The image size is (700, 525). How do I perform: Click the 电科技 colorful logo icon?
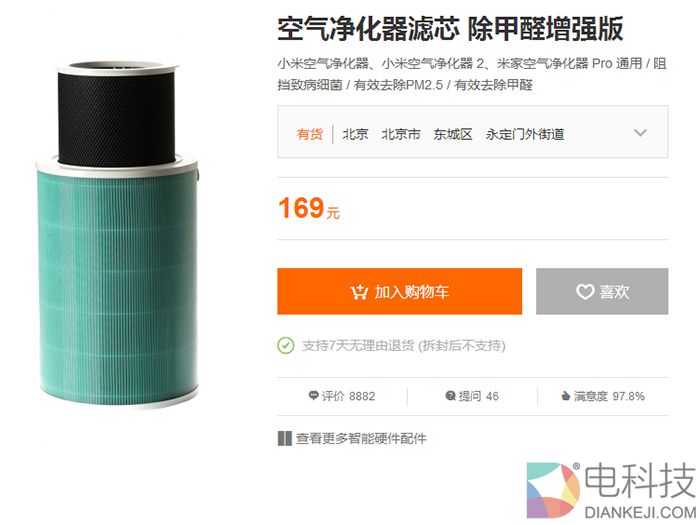coord(553,490)
